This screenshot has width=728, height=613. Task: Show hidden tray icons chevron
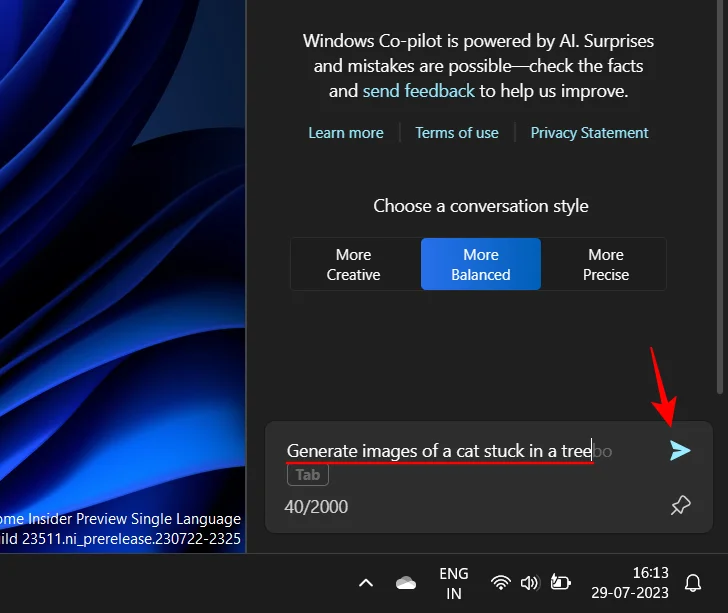[x=366, y=583]
